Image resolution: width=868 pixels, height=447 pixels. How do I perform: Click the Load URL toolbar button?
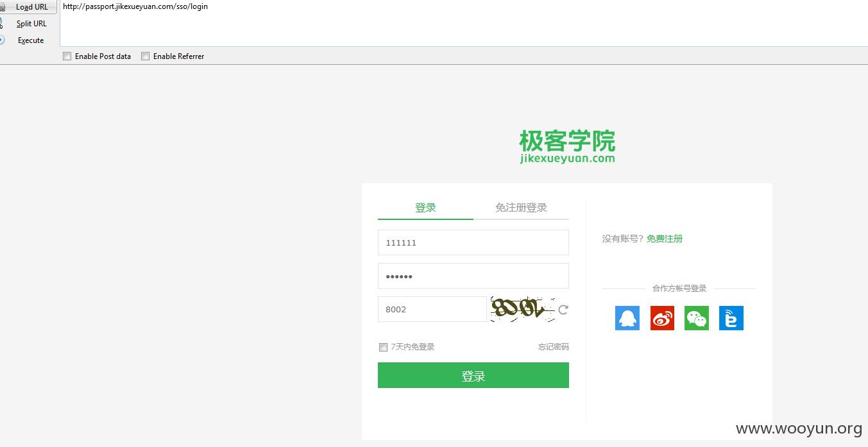pos(28,7)
